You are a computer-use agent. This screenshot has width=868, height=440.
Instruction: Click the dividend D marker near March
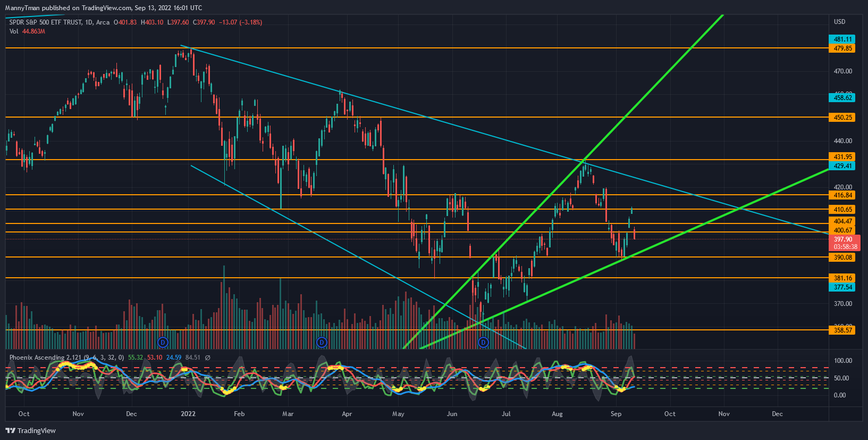point(321,342)
